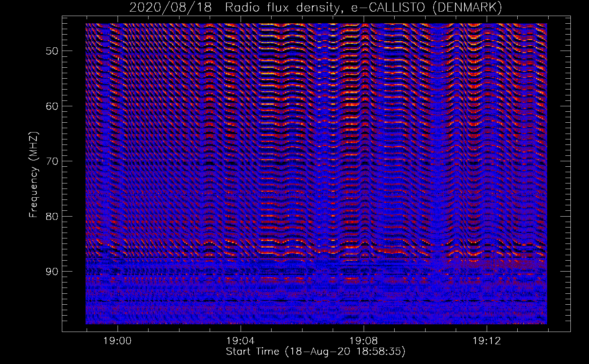
Task: Click the 19:08 time tick label
Action: [363, 341]
